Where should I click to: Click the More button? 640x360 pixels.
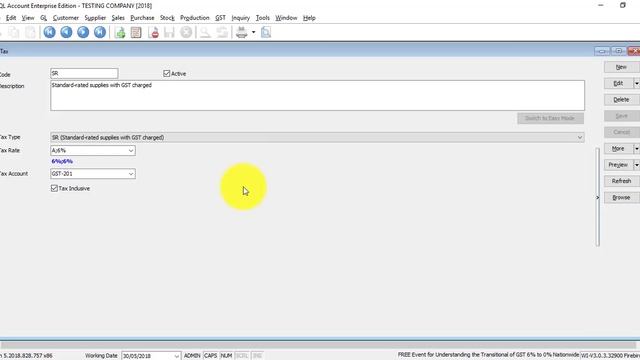(x=618, y=149)
